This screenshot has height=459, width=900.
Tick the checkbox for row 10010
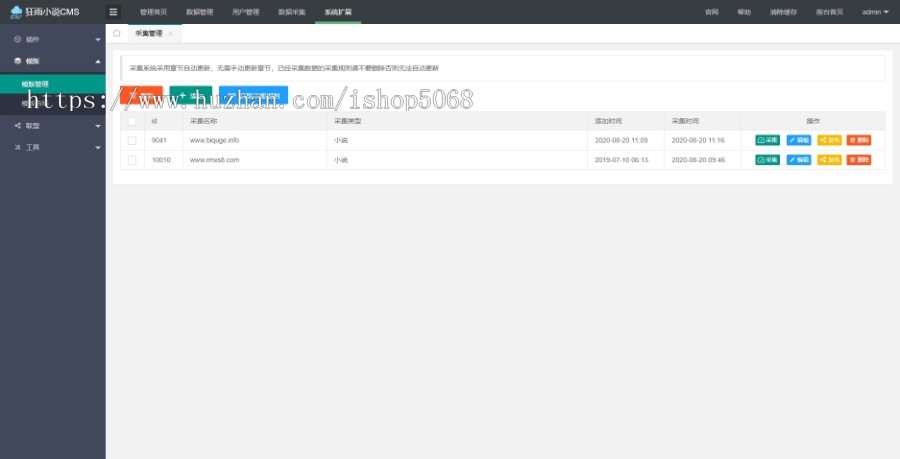point(132,160)
